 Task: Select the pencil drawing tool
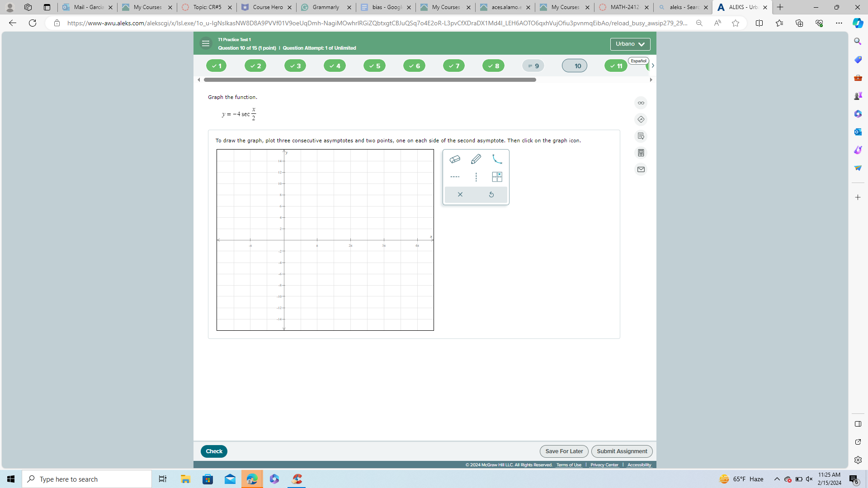476,159
